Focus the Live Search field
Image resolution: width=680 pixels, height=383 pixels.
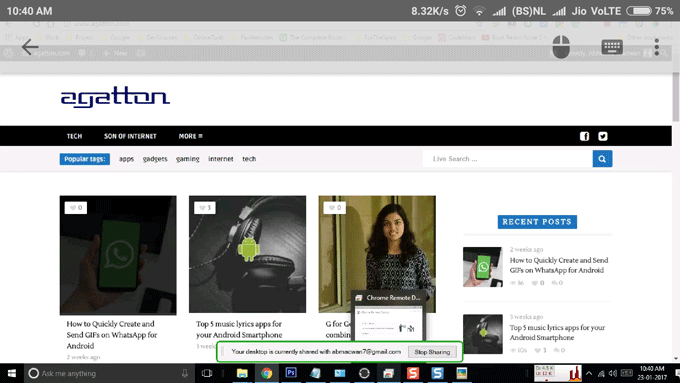[x=507, y=159]
